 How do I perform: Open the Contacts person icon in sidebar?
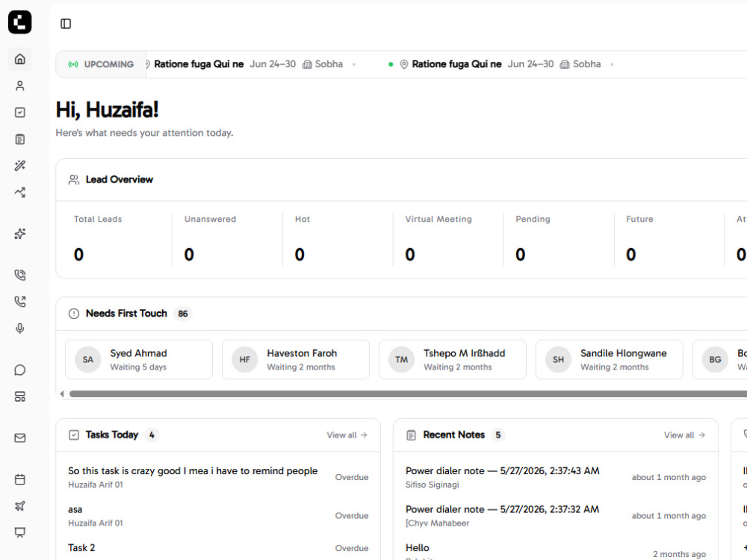20,86
